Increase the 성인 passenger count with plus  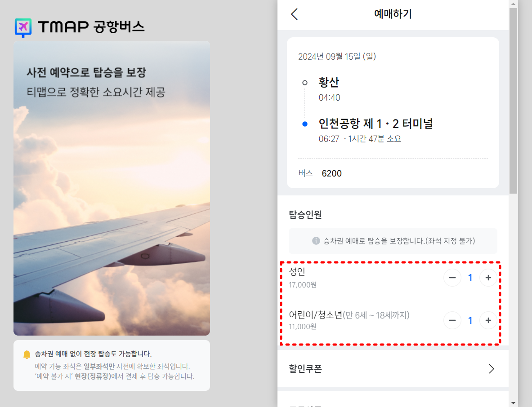point(488,278)
